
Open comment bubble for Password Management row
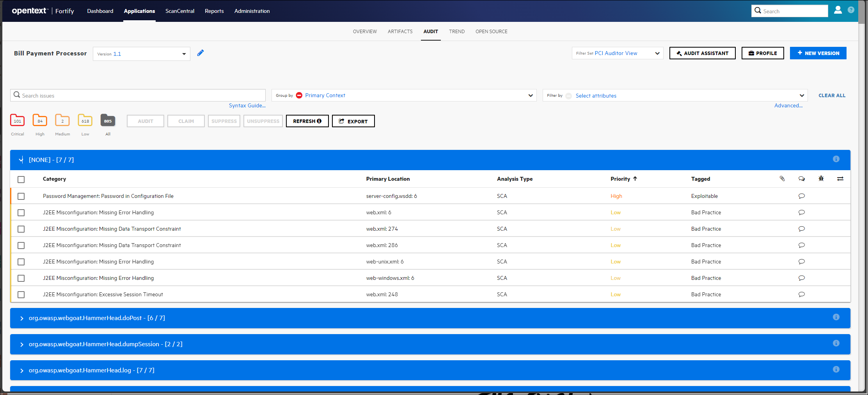click(x=801, y=196)
